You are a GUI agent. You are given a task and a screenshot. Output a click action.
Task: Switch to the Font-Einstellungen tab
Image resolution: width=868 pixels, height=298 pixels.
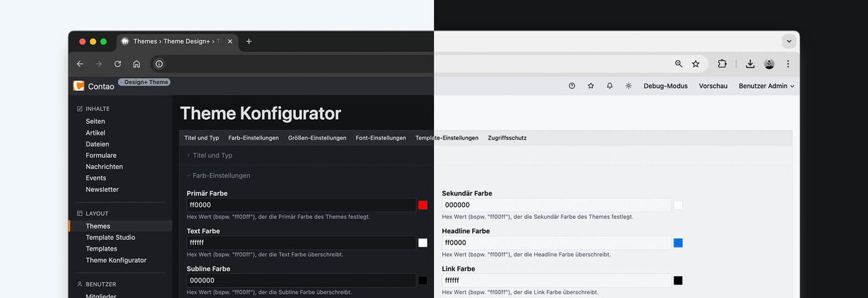click(380, 137)
